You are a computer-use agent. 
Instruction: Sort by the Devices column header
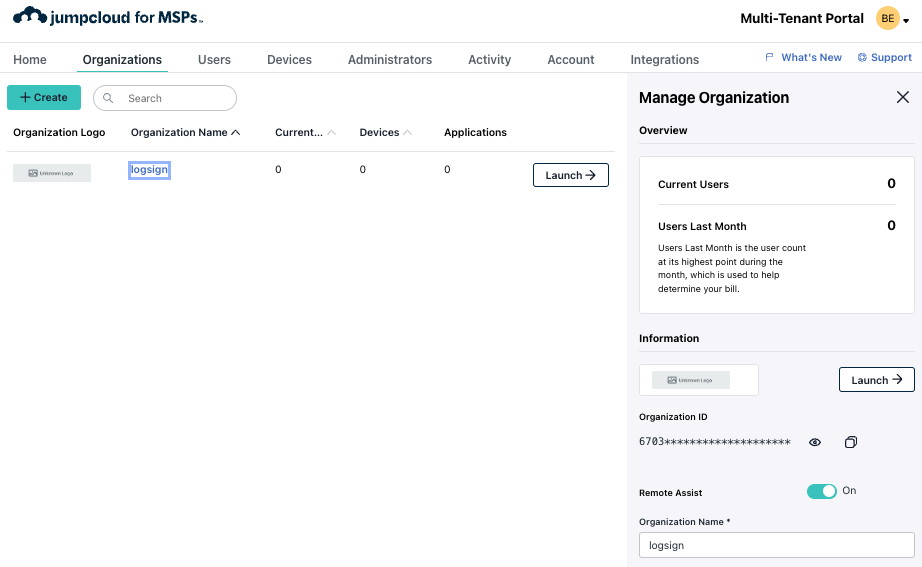click(385, 132)
